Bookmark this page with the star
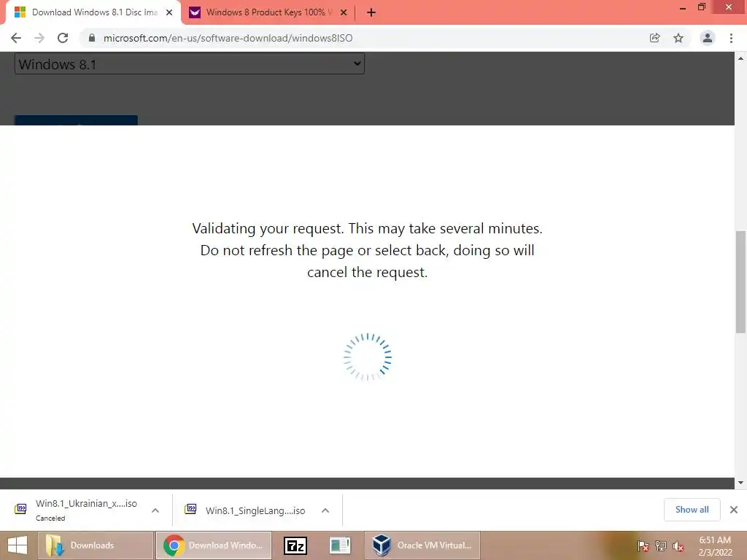The image size is (747, 560). pos(678,38)
